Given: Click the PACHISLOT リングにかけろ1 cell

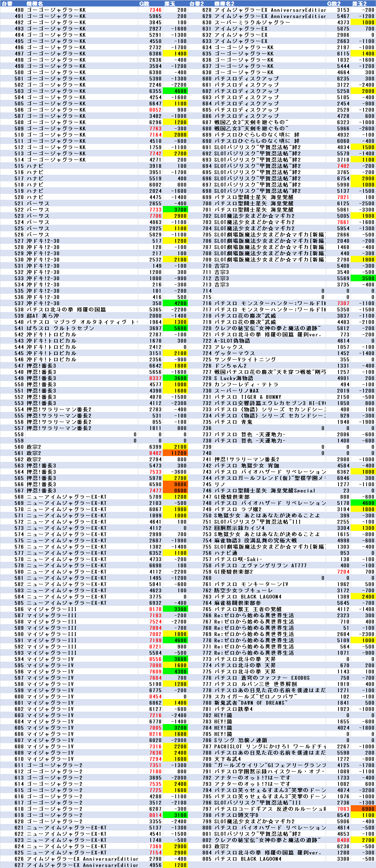Looking at the screenshot, I should click(x=269, y=746).
